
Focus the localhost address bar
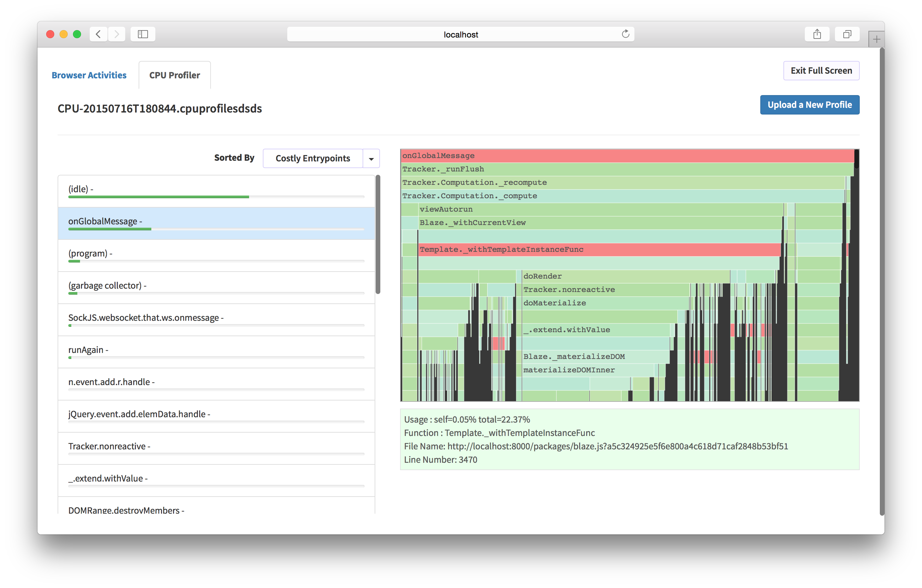[461, 34]
